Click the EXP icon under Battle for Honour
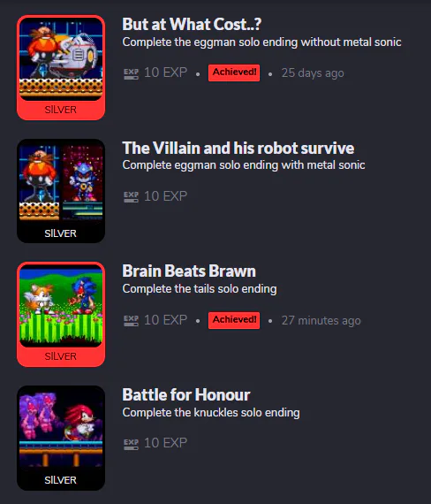 click(131, 444)
